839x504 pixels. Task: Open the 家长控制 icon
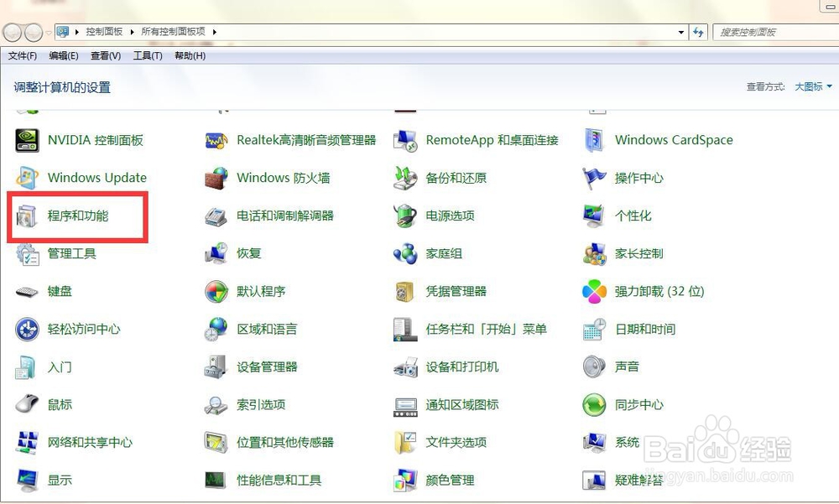(594, 253)
